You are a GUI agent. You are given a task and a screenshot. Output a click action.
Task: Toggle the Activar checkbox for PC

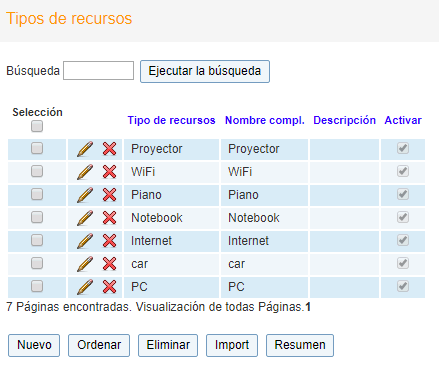point(403,286)
